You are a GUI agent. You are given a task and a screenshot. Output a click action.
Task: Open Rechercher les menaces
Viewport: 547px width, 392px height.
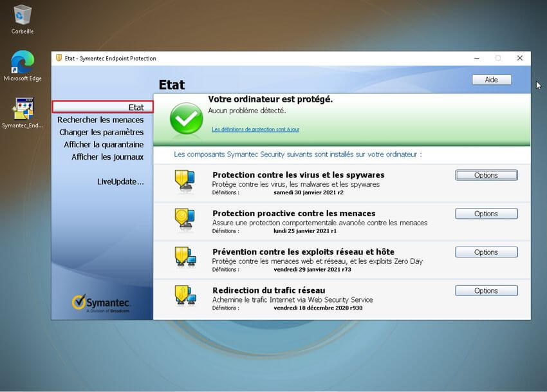(100, 120)
